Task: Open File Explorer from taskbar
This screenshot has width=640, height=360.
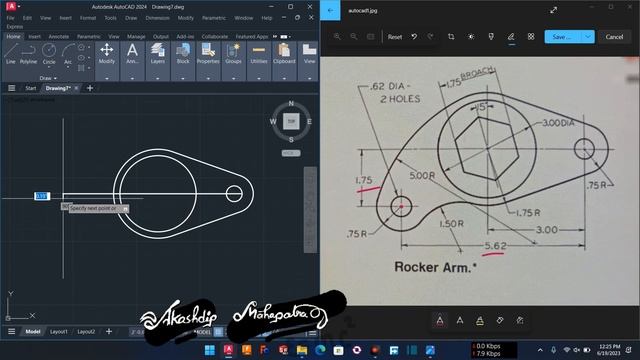Action: coord(302,350)
